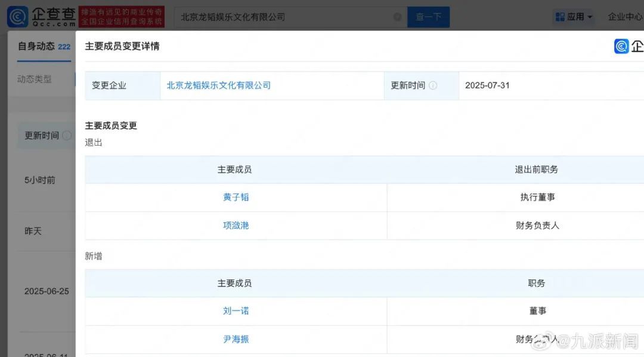Open 刘一诺's member profile link
The image size is (644, 357).
pyautogui.click(x=236, y=311)
